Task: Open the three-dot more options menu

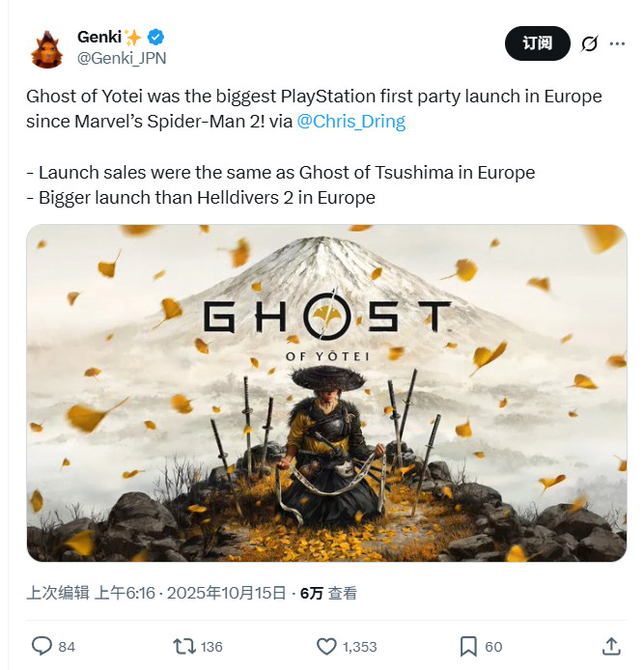Action: (x=615, y=44)
